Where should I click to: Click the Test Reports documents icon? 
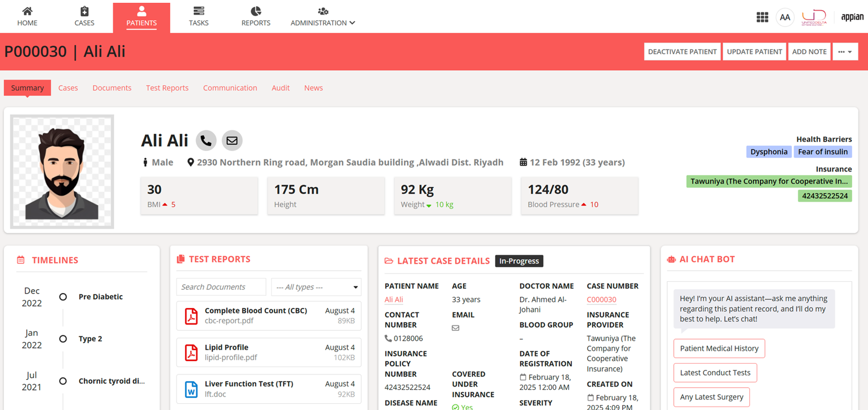click(x=180, y=259)
